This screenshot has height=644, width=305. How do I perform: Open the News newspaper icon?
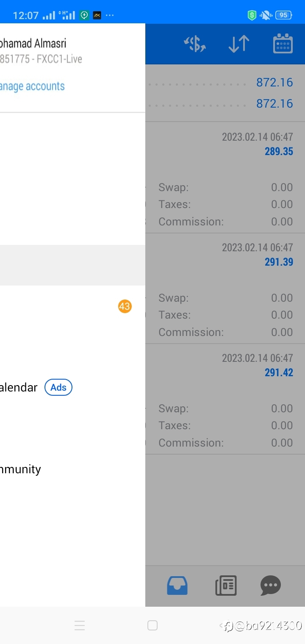[x=226, y=586]
